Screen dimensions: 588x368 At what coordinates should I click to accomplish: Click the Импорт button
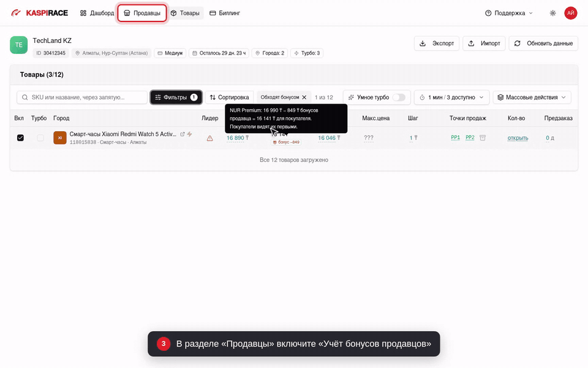click(x=484, y=43)
